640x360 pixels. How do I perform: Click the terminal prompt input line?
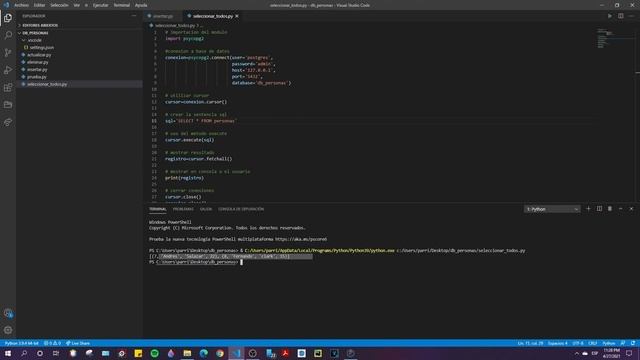click(196, 262)
